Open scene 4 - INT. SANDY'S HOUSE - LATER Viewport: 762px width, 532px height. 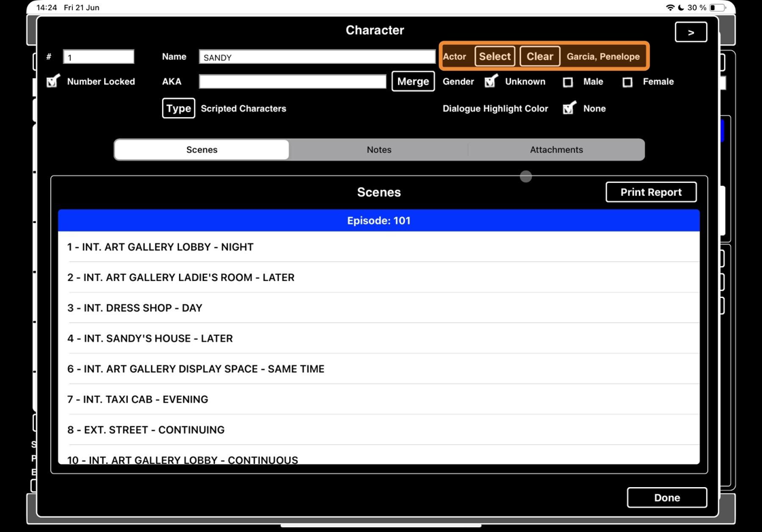coord(378,338)
